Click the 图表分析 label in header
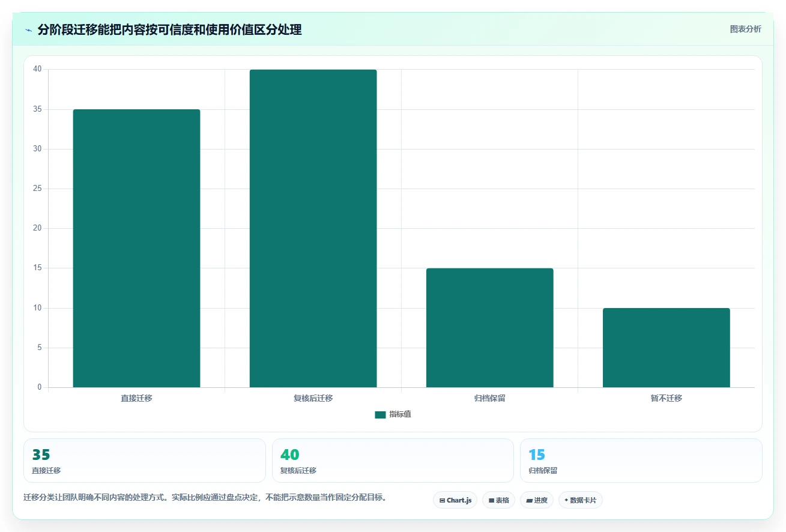 click(x=745, y=29)
